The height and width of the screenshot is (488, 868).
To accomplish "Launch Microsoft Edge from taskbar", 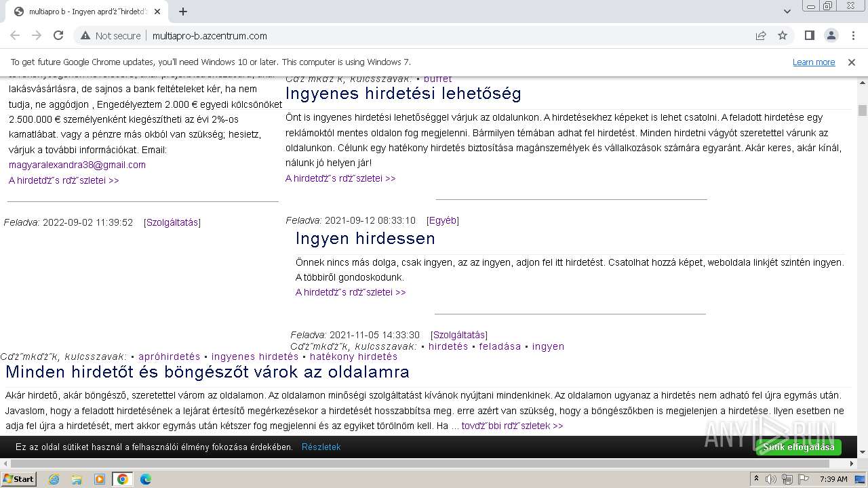I will point(146,479).
